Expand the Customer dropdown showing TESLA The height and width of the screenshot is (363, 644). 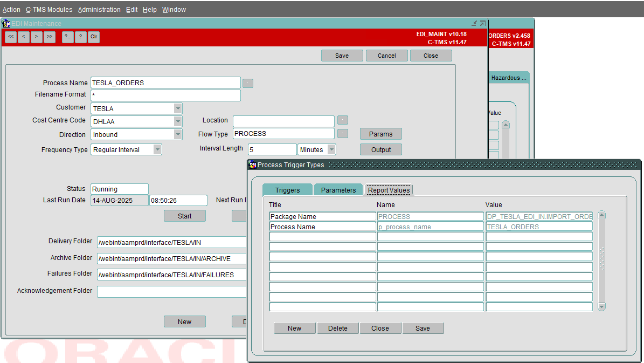coord(177,108)
